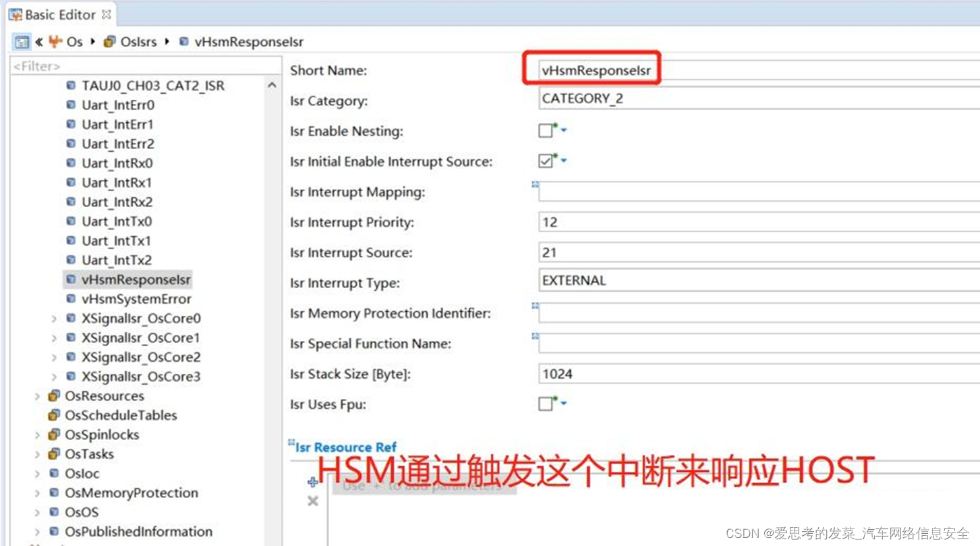
Task: Click the XSignalIsr_OsCore3 node icon
Action: 71,377
